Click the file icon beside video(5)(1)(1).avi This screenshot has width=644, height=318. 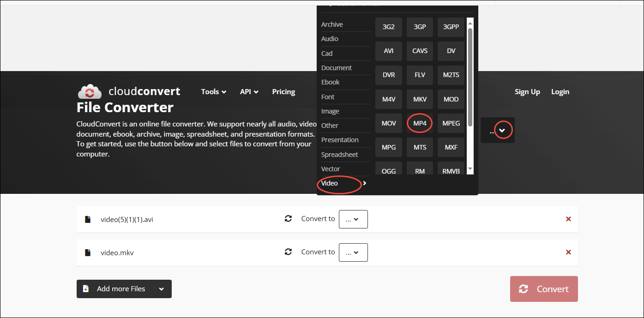click(x=88, y=219)
